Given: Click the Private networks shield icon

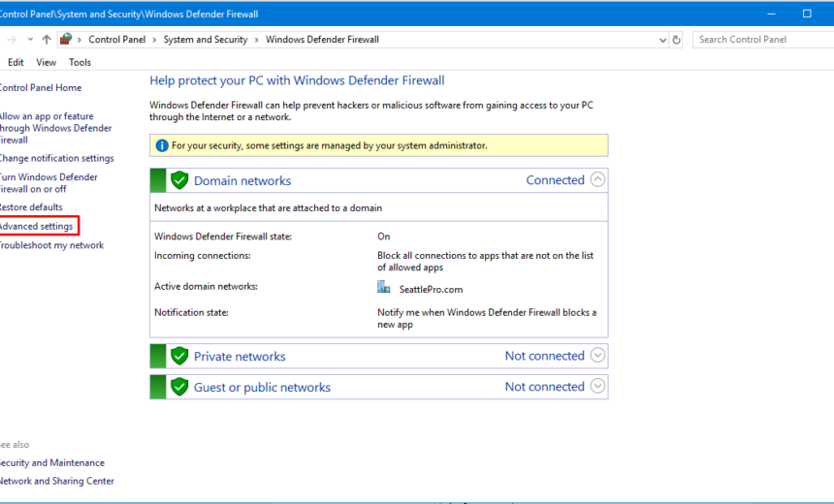Looking at the screenshot, I should coord(179,357).
